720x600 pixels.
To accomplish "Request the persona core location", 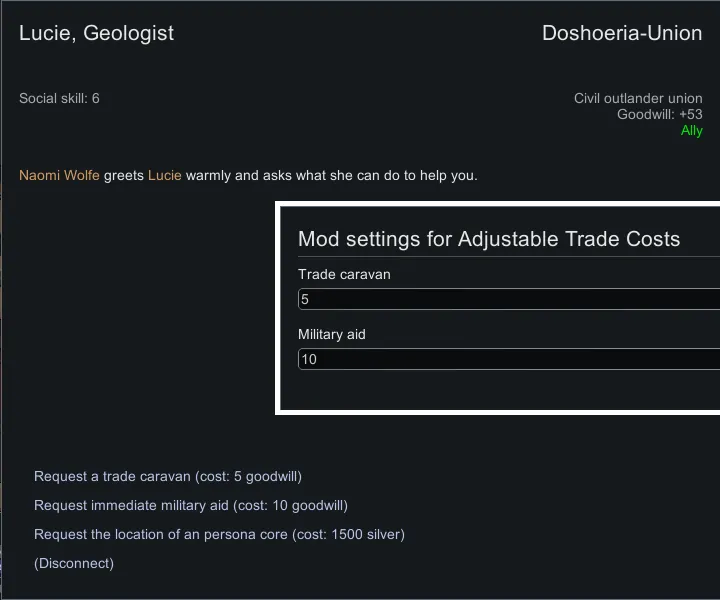I will (x=219, y=534).
